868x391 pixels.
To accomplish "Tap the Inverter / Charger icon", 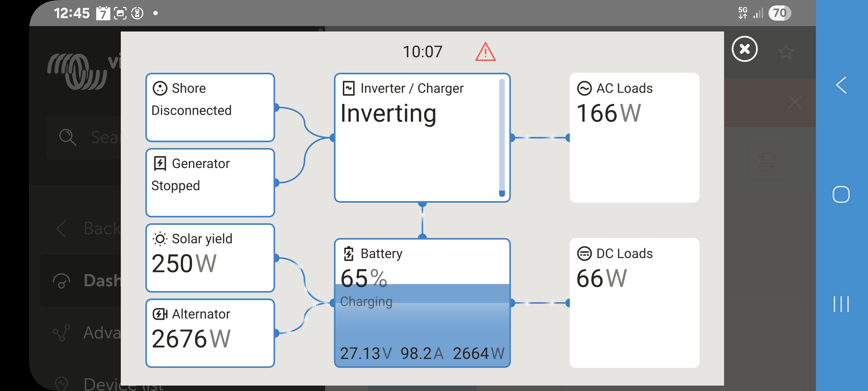I will click(349, 88).
